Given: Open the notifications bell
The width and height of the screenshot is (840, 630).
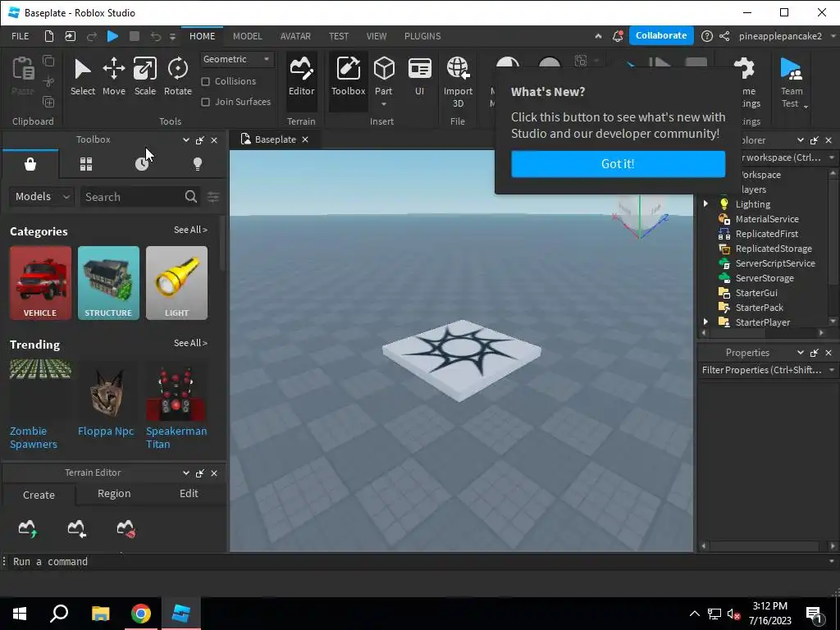Looking at the screenshot, I should coord(618,36).
